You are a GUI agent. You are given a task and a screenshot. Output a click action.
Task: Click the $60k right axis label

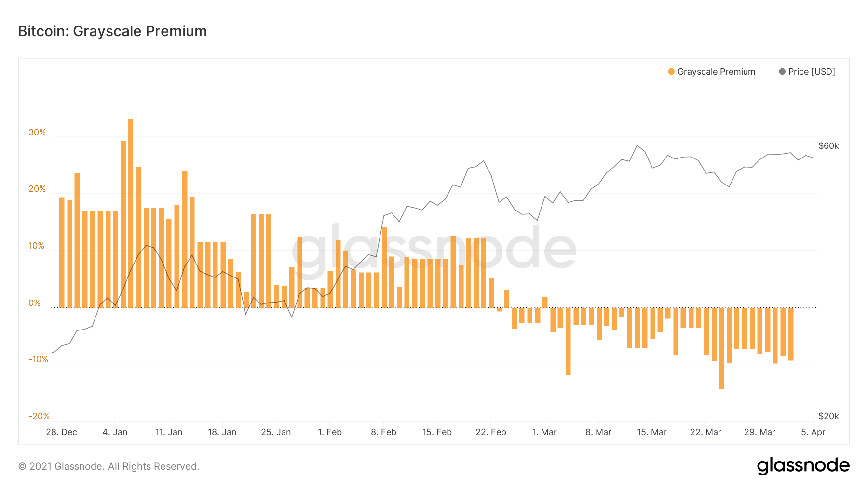coord(828,146)
